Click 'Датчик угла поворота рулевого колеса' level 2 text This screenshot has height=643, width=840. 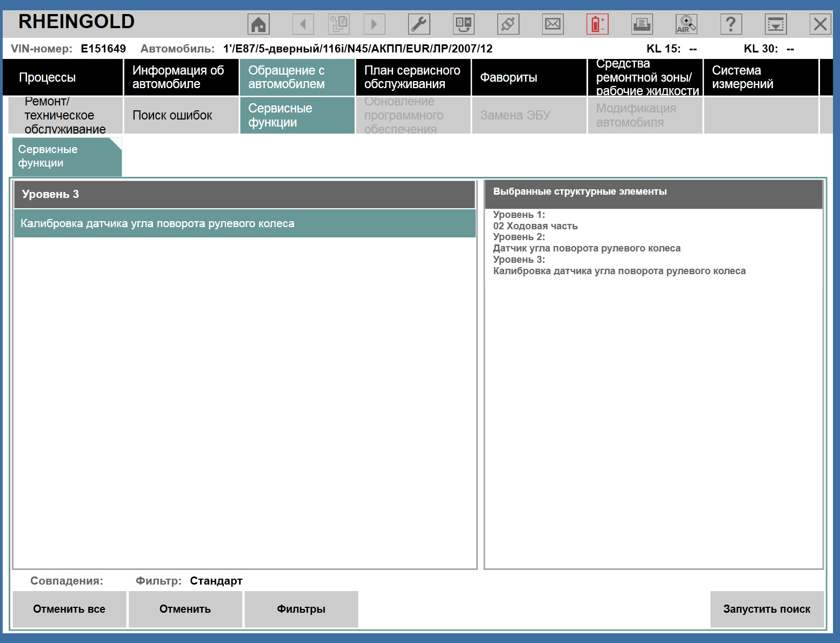(586, 248)
